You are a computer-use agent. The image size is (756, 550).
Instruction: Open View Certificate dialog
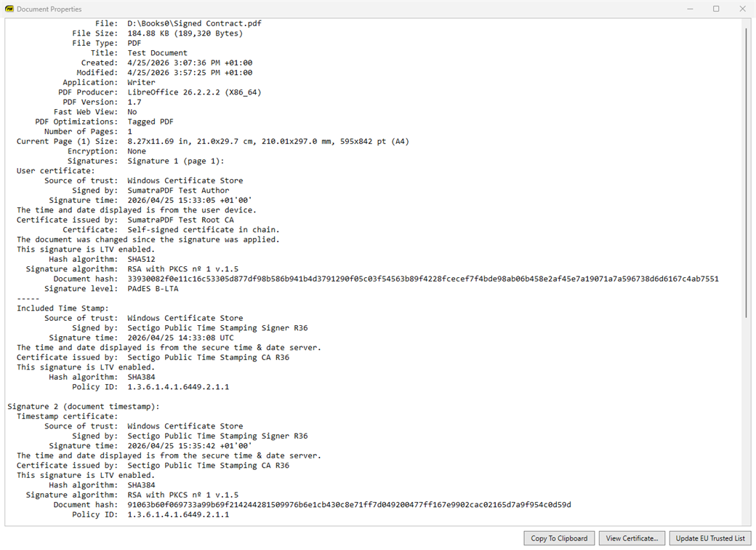click(632, 538)
